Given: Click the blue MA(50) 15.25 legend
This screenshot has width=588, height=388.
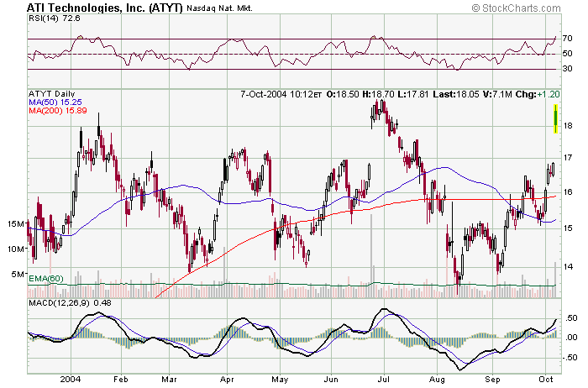Looking at the screenshot, I should tap(55, 102).
